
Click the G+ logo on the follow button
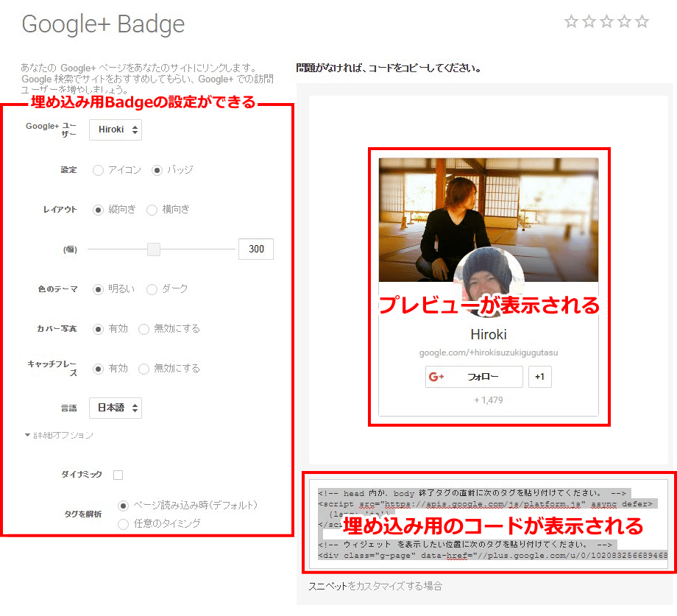[436, 377]
